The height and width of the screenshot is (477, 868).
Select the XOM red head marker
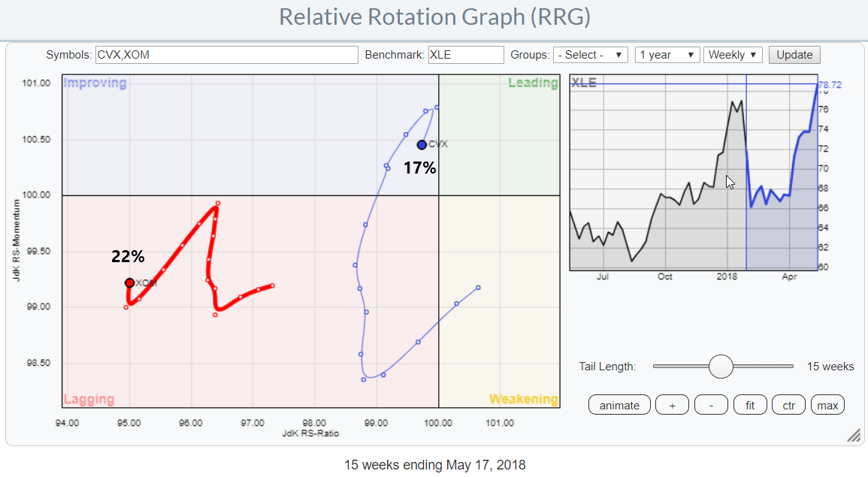[x=129, y=282]
